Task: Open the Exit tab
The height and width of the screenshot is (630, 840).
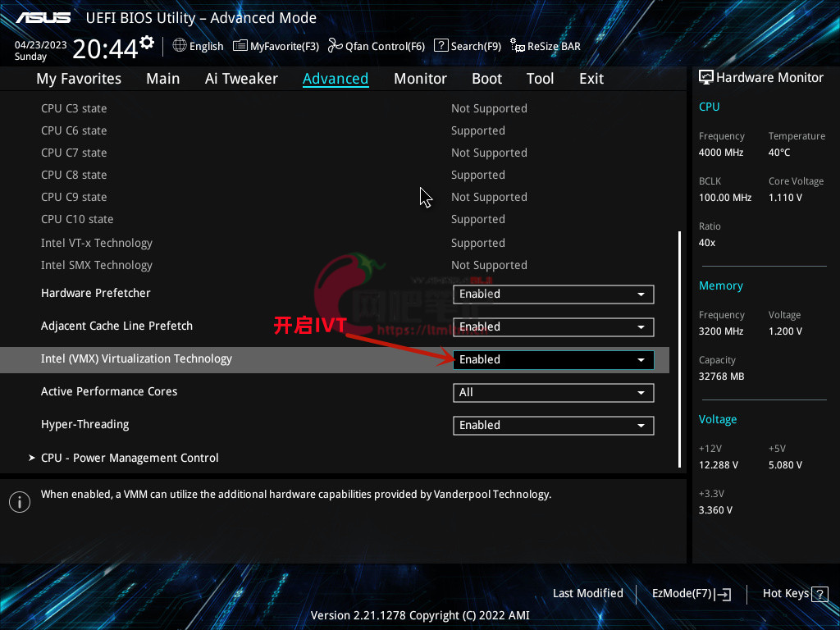Action: (591, 79)
